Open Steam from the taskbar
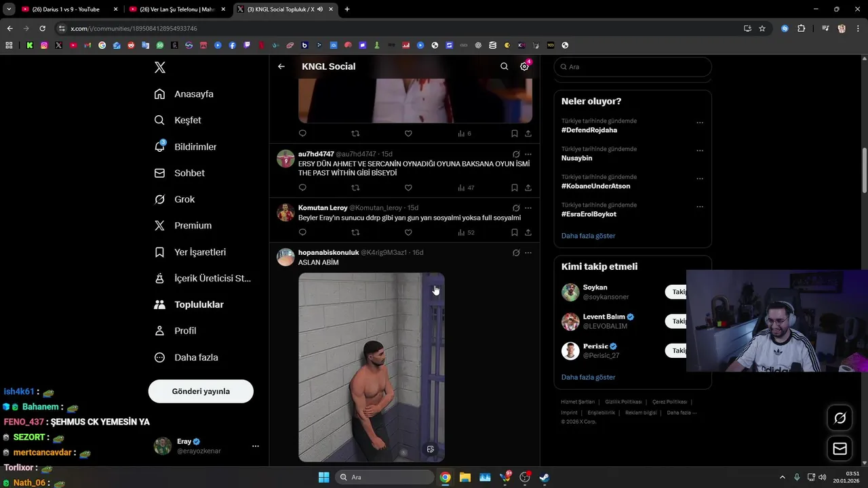Image resolution: width=868 pixels, height=488 pixels. click(544, 477)
